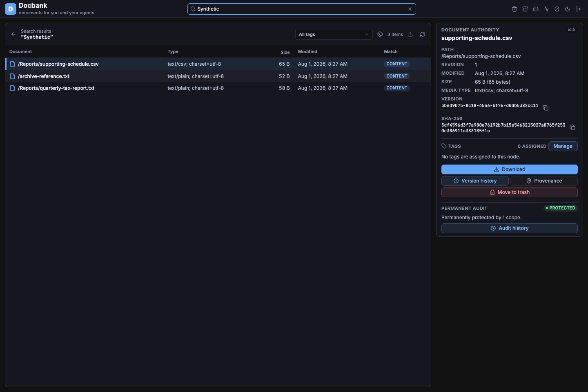
Task: Click the Manage tags button
Action: point(563,146)
